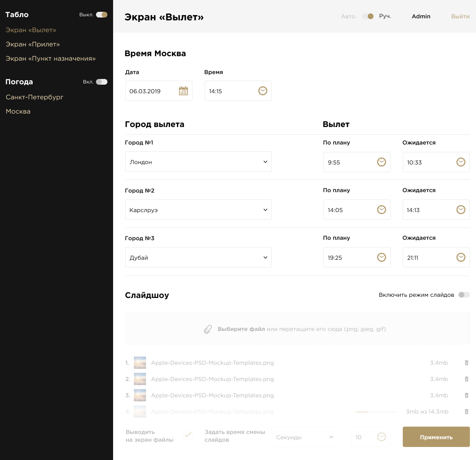This screenshot has width=476, height=460.
Task: Click the upload progress bar of file 4
Action: [376, 412]
